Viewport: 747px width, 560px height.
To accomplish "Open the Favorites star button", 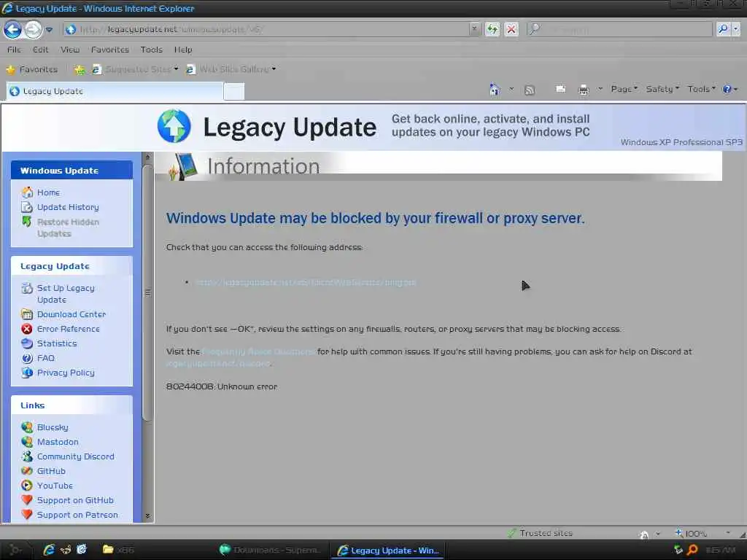I will [x=31, y=69].
